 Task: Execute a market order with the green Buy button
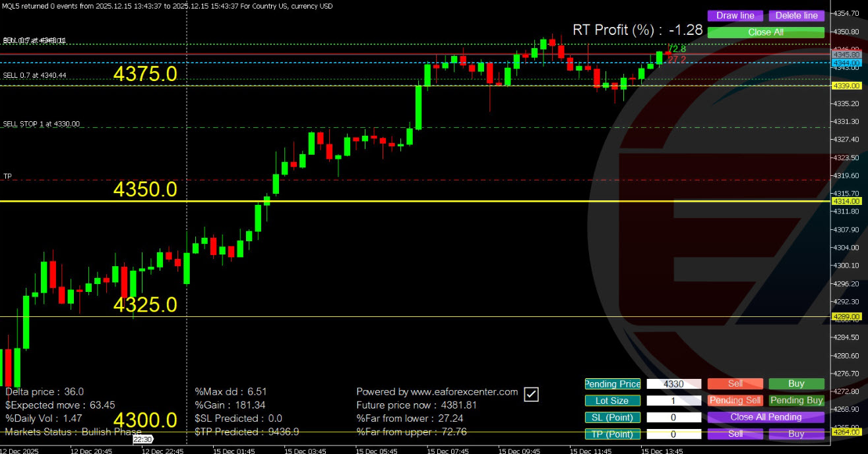pyautogui.click(x=796, y=383)
